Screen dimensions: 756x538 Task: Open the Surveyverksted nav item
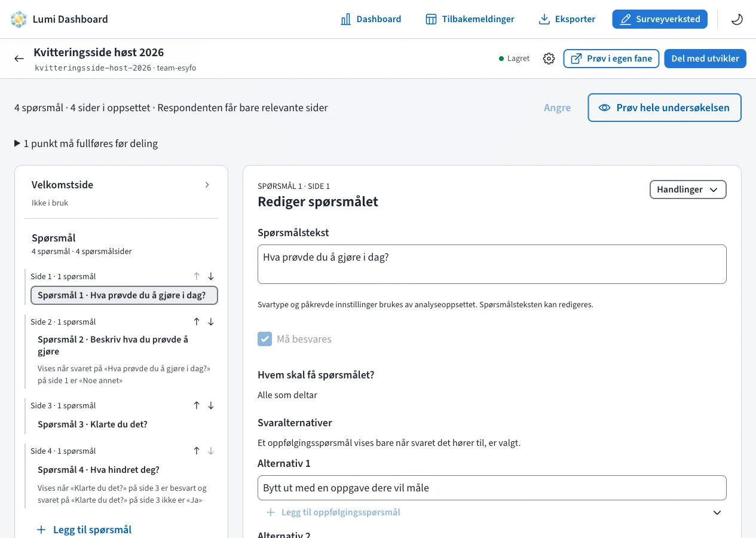coord(660,19)
